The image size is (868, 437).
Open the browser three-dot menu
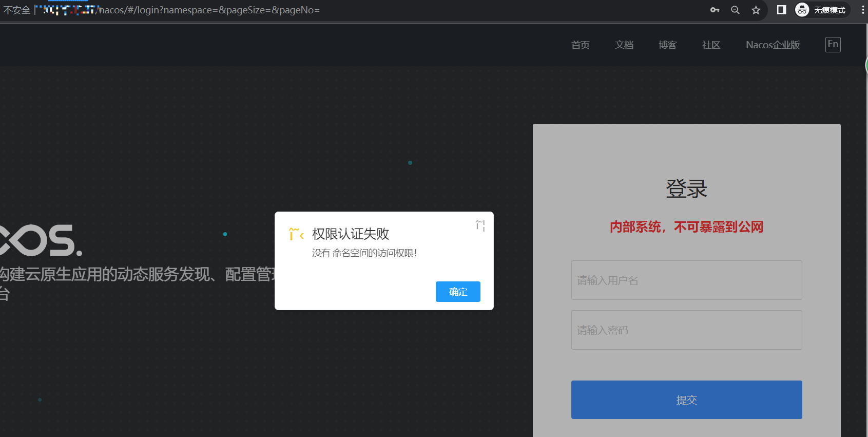click(862, 10)
